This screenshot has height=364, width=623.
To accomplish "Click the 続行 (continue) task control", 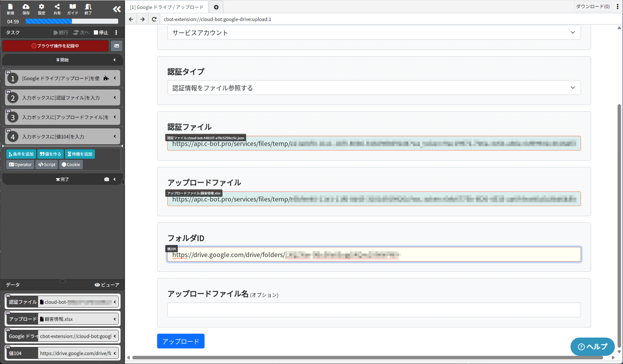I will click(61, 33).
